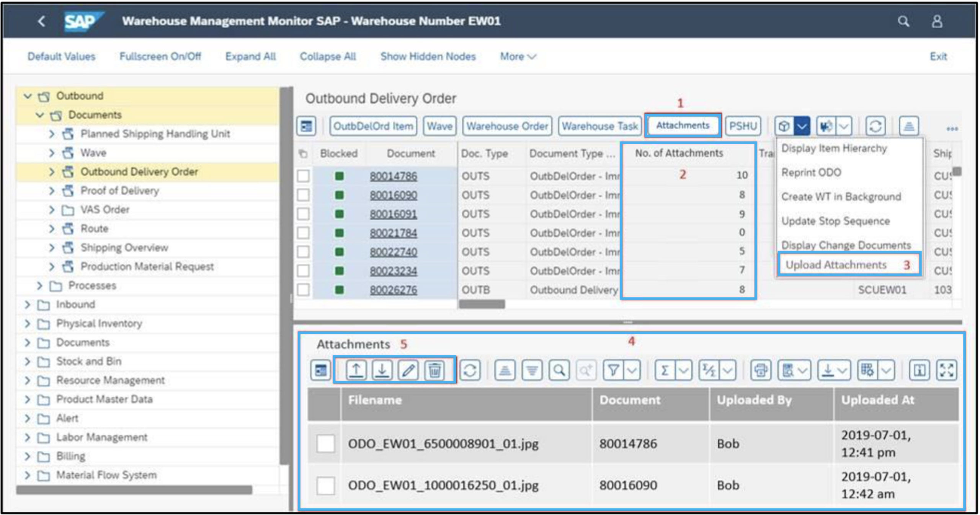This screenshot has height=515, width=980.
Task: Click the SAP back arrow icon
Action: click(x=42, y=21)
